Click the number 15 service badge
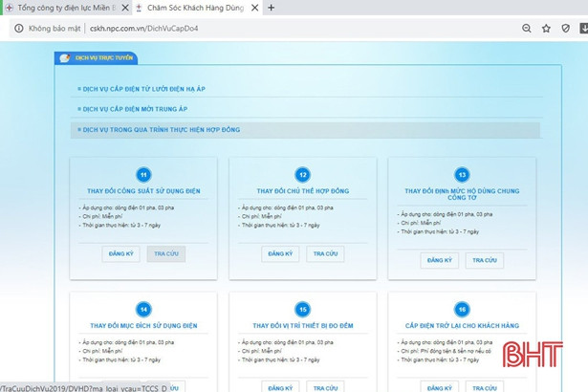Screen dimensions: 588x392 click(x=302, y=310)
